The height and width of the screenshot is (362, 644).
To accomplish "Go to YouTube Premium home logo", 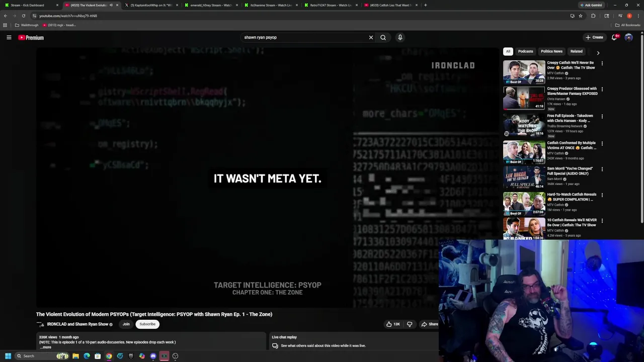I will pos(31,38).
